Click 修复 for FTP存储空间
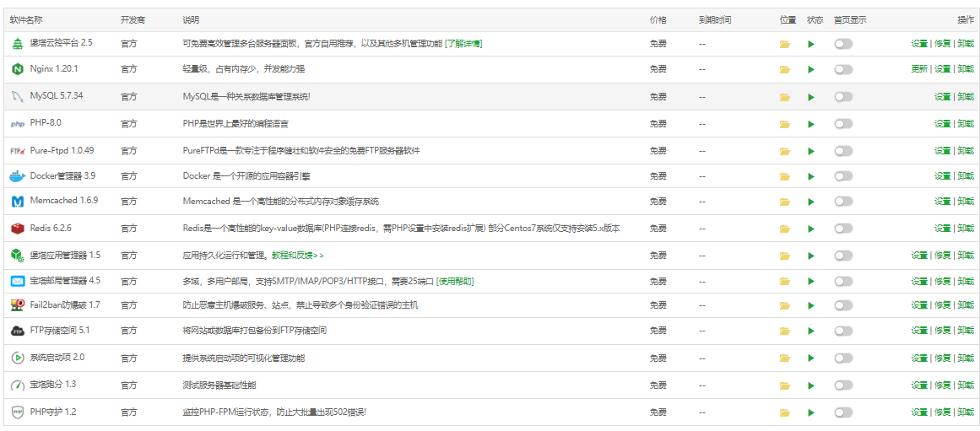This screenshot has height=431, width=980. pyautogui.click(x=943, y=331)
